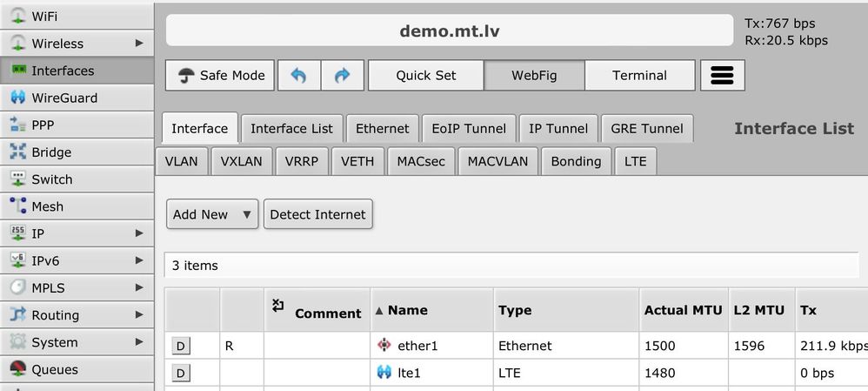Open the Add New dropdown
Screen dimensions: 868x391
pos(212,214)
